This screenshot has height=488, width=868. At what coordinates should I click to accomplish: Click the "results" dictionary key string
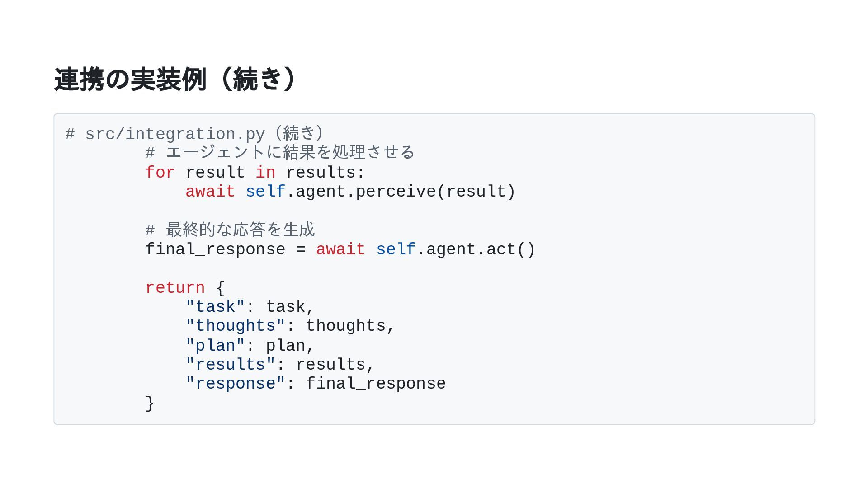[230, 365]
